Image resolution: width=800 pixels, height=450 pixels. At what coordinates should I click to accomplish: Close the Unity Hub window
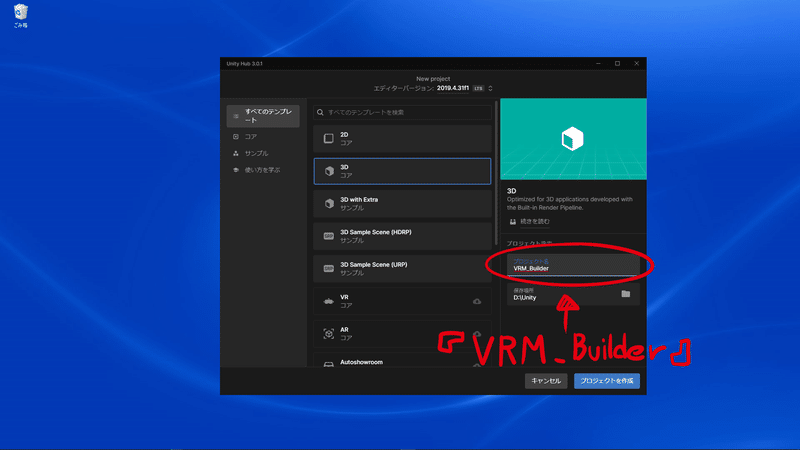point(637,63)
